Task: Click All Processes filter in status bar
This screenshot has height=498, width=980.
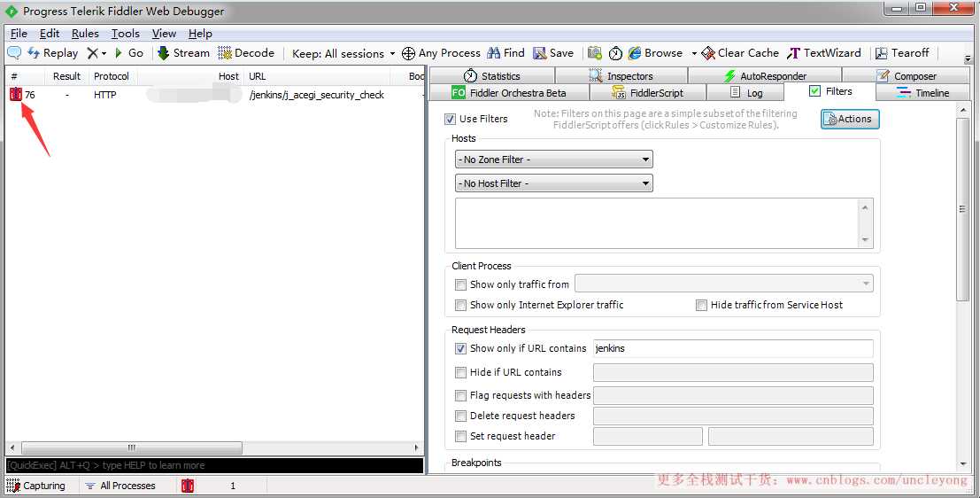Action: point(120,486)
